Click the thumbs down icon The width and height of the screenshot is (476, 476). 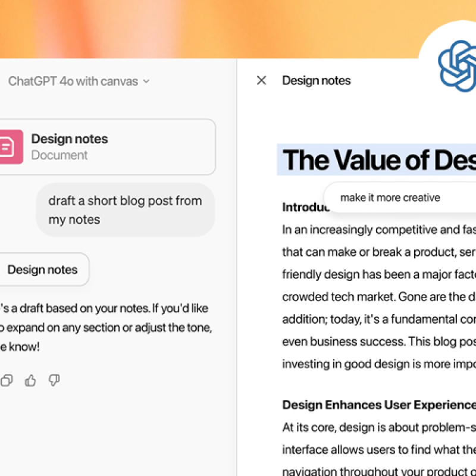point(54,381)
